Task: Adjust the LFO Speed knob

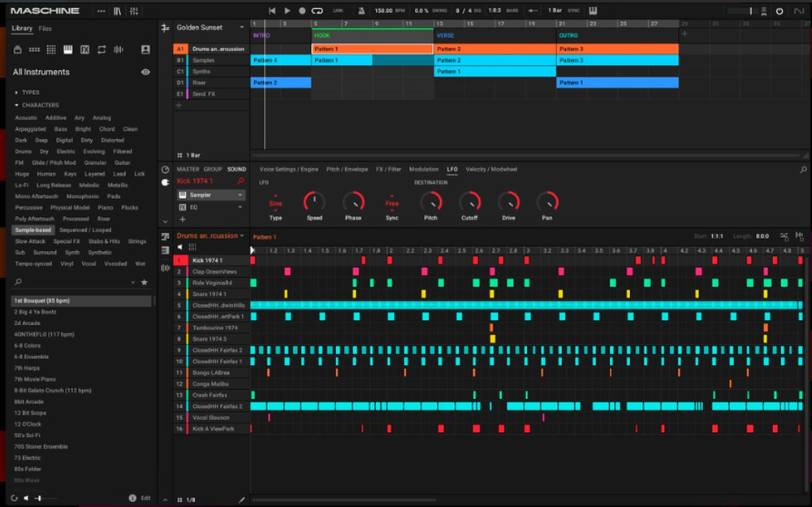Action: pos(314,201)
